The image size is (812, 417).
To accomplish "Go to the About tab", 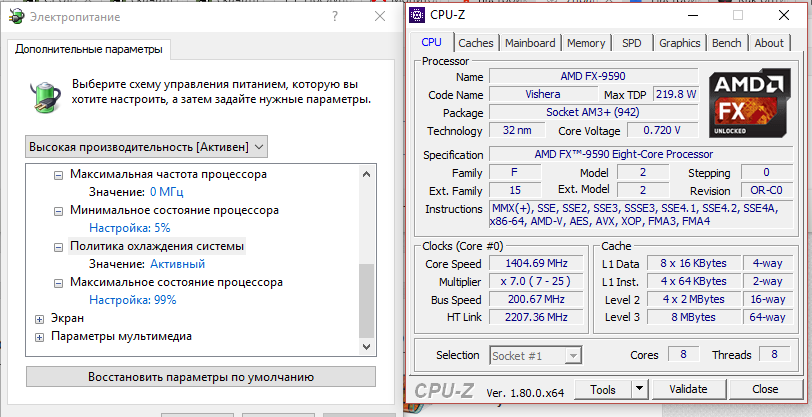I will click(769, 43).
